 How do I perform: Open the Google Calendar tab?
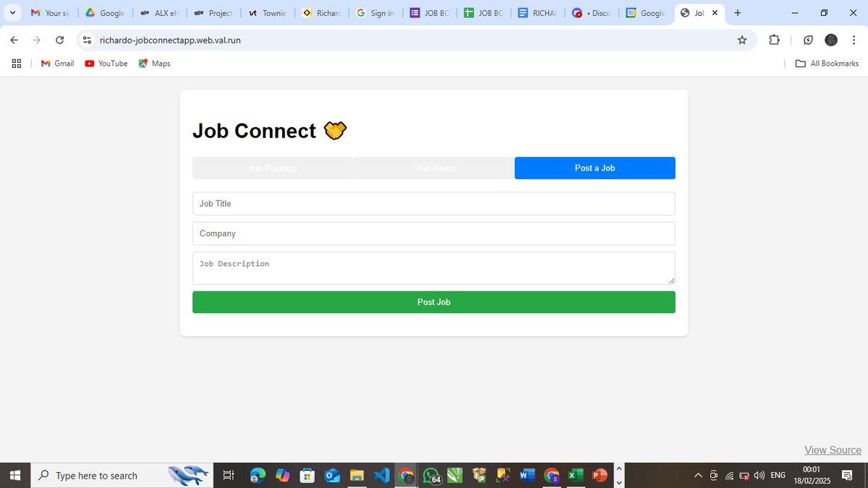tap(646, 13)
